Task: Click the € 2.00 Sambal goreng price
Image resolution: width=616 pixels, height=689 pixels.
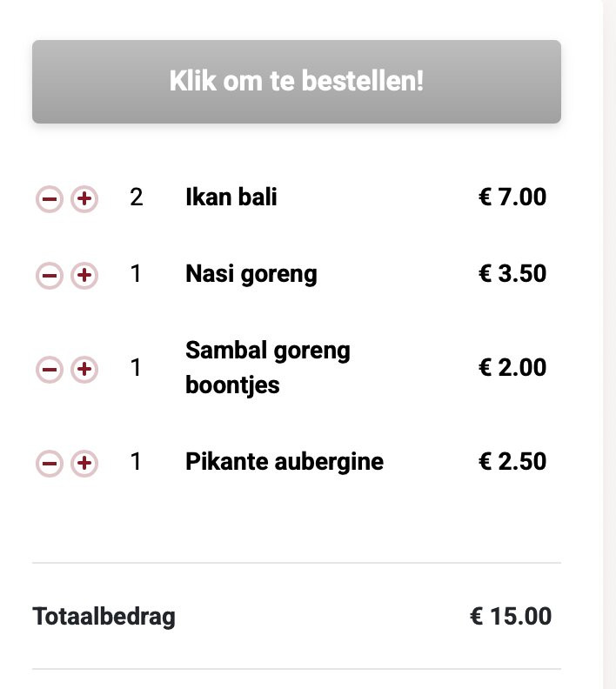Action: (x=512, y=367)
